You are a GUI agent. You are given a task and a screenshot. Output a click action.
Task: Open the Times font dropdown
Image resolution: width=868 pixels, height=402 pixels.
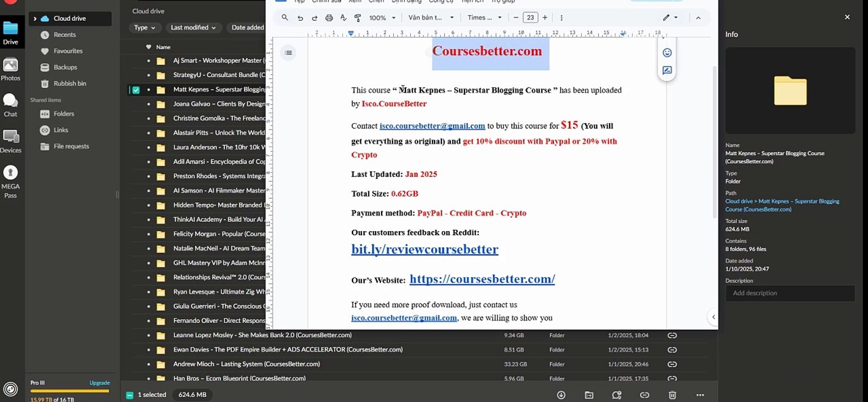click(x=484, y=18)
